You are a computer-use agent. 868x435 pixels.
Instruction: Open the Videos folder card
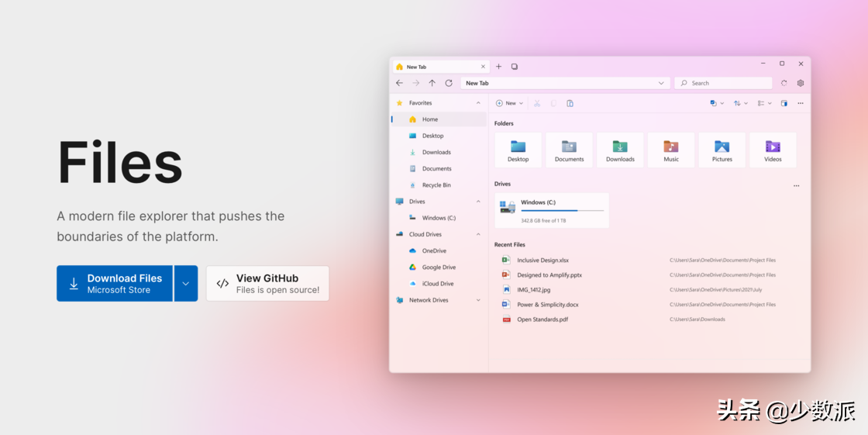pos(773,150)
